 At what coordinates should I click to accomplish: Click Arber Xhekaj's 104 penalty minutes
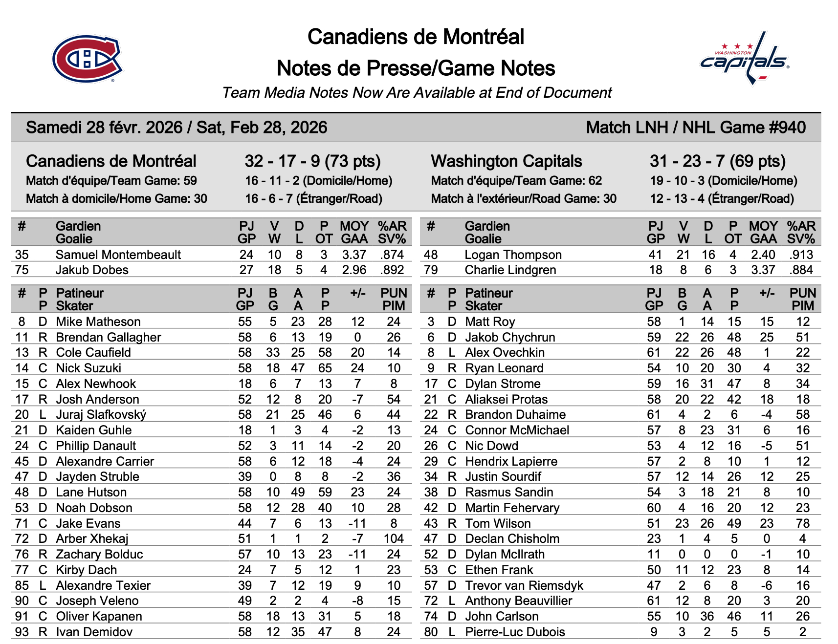(x=394, y=539)
